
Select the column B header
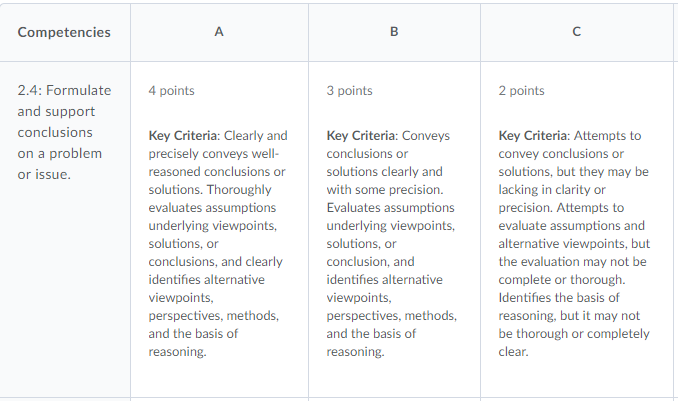pos(394,32)
